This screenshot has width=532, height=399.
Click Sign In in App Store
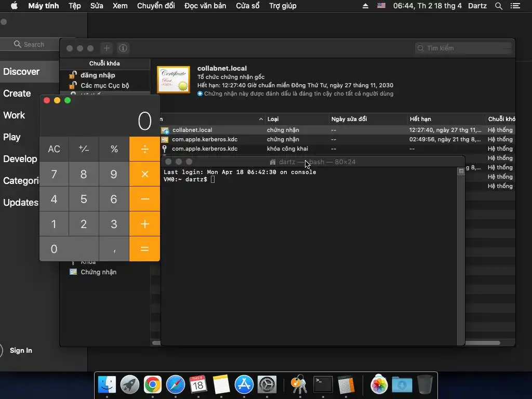click(21, 351)
